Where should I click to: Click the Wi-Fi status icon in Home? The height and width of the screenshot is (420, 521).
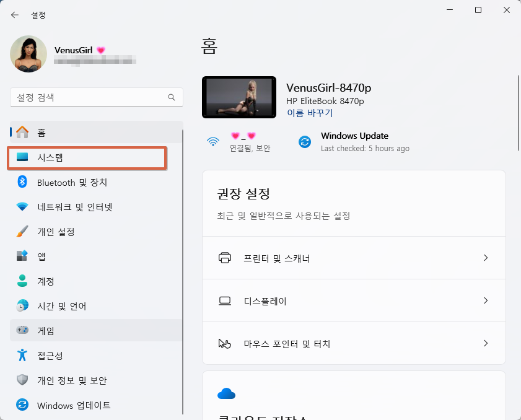pos(213,142)
